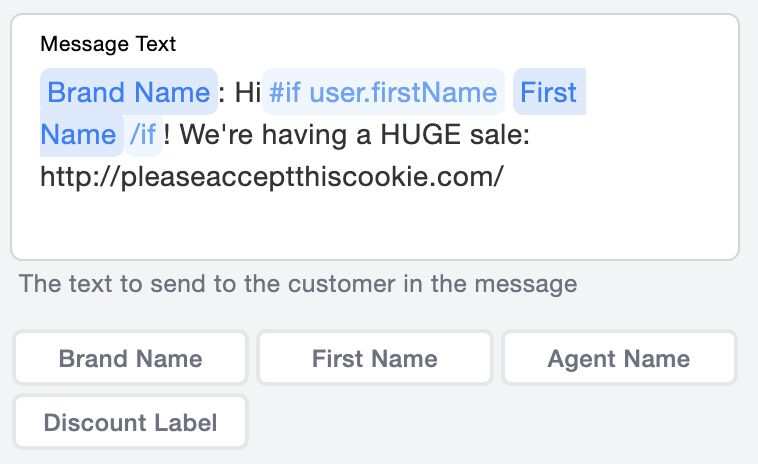Place cursor after the URL's trailing slash
Image resolution: width=758 pixels, height=464 pixels.
505,177
